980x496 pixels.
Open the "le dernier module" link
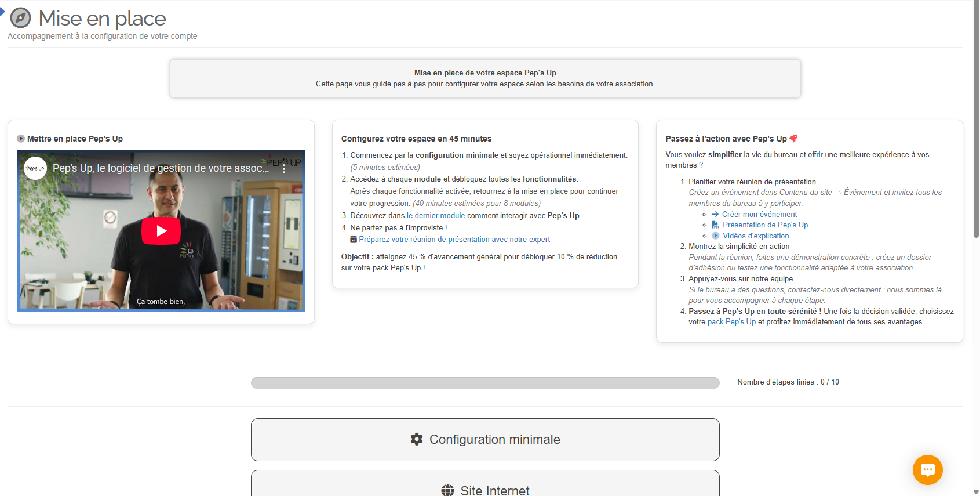pos(436,215)
